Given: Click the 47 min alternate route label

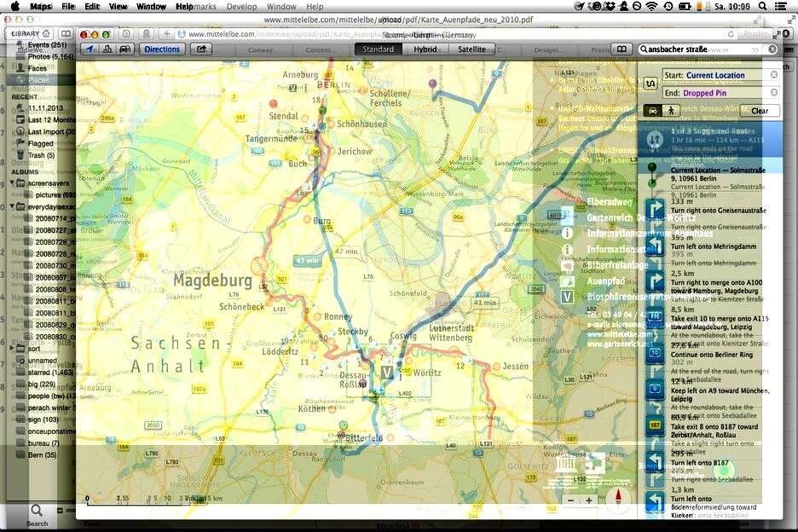Looking at the screenshot, I should click(x=346, y=252).
